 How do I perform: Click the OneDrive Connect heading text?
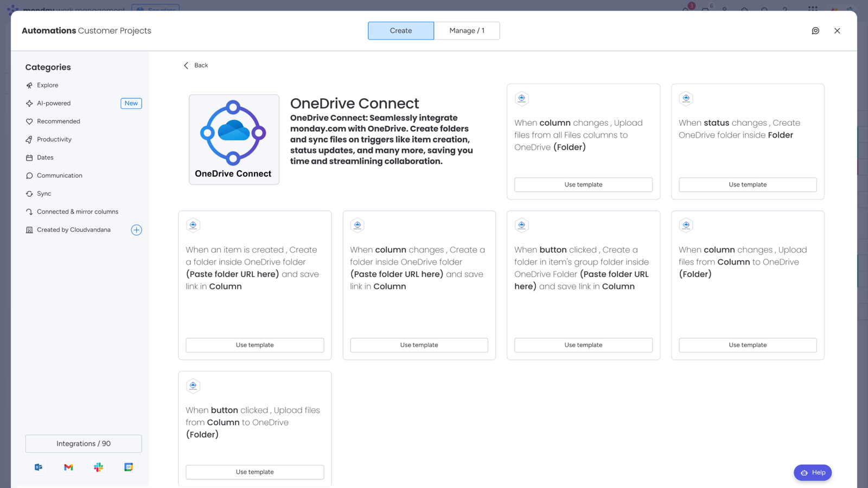click(x=355, y=103)
